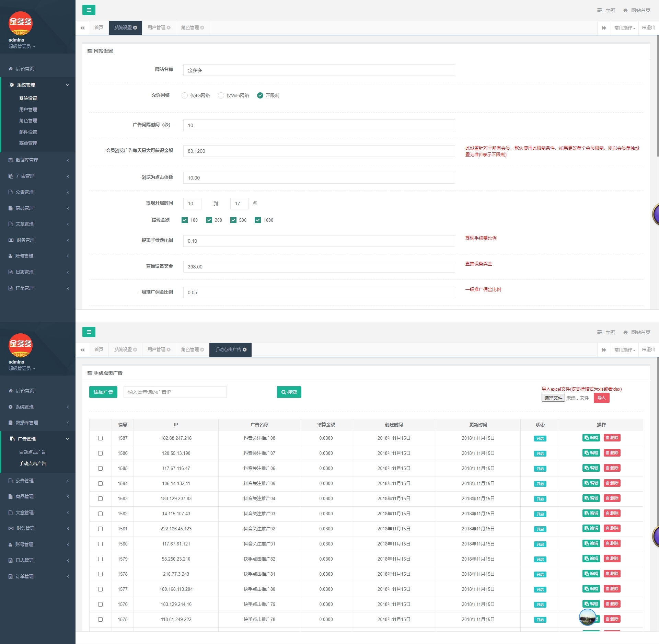Open 网站首页 link in upper header
659x644 pixels.
click(637, 10)
